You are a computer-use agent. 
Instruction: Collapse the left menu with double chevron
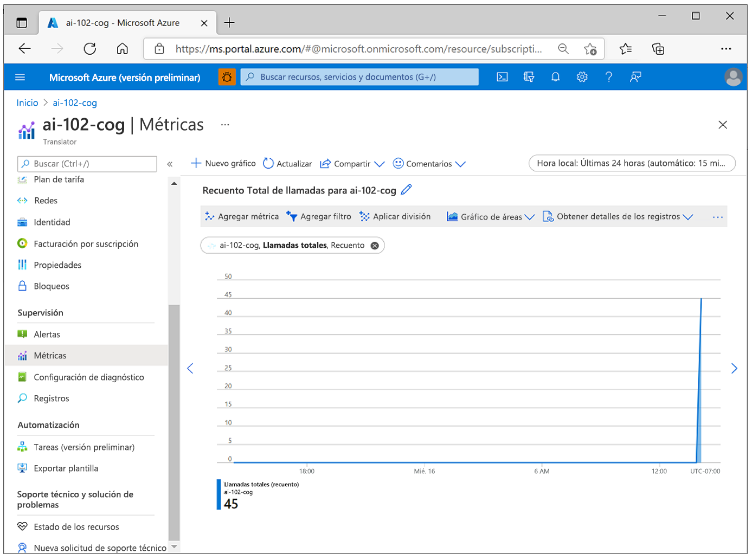point(170,164)
